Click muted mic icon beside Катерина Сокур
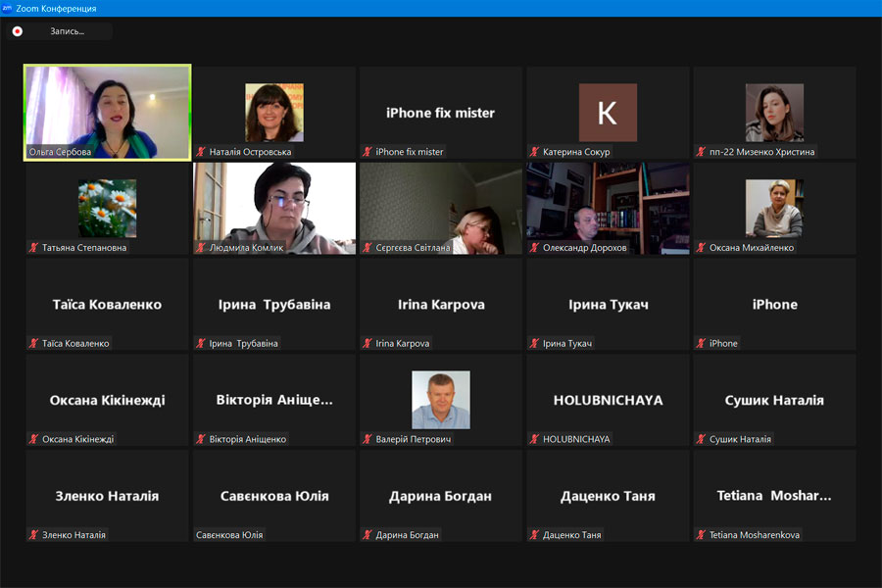This screenshot has height=588, width=882. click(535, 152)
